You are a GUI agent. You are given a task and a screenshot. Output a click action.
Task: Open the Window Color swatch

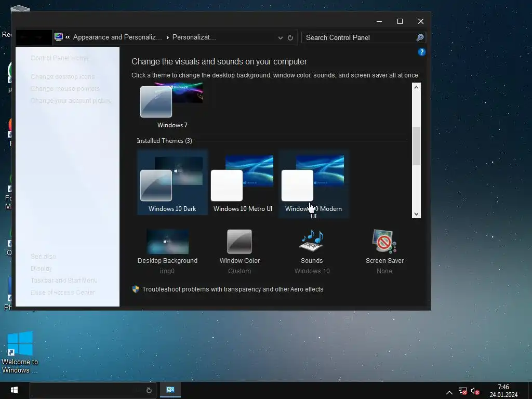[x=239, y=242]
